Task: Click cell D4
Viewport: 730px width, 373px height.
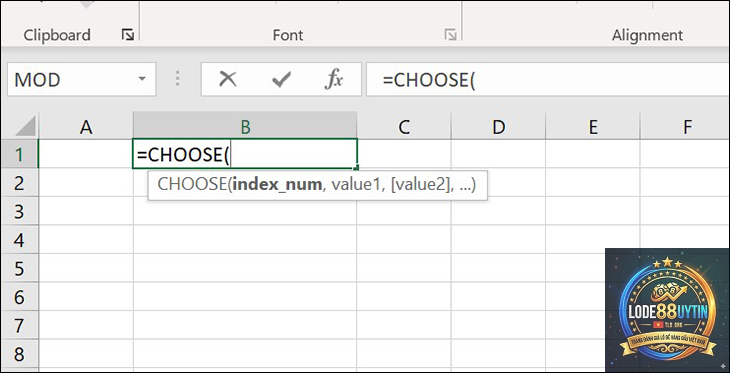Action: [498, 240]
